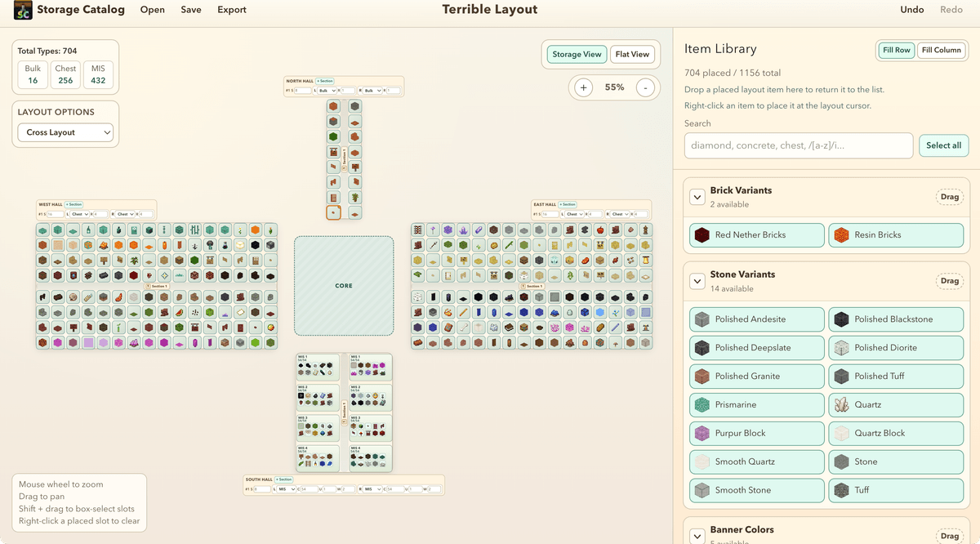Viewport: 980px width, 544px height.
Task: Select the Polished Tuff block
Action: [x=896, y=377]
